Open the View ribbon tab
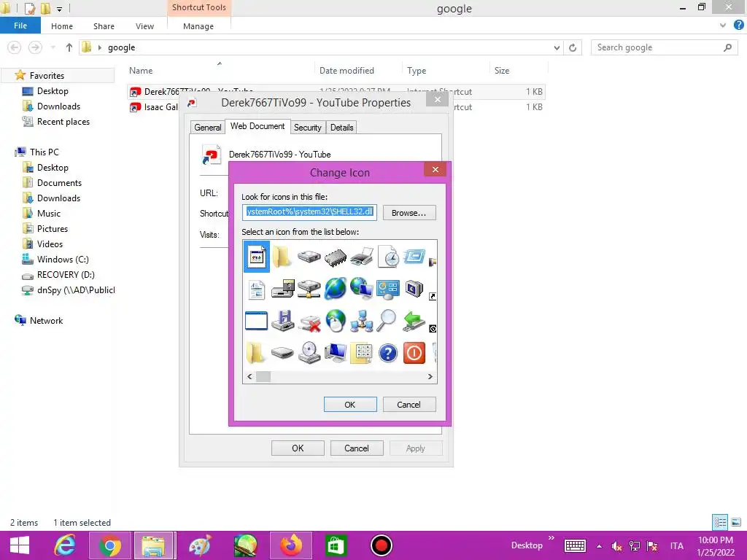The image size is (747, 560). click(x=144, y=26)
